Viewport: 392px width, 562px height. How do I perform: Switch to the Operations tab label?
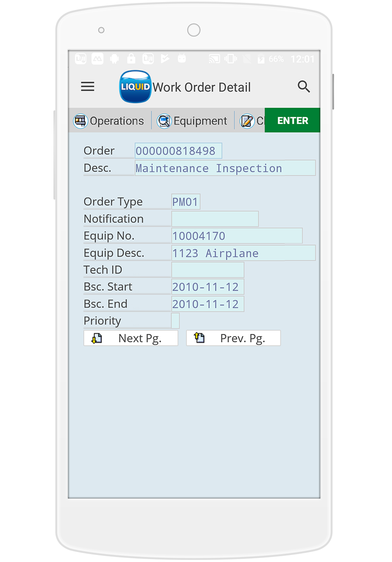[117, 121]
